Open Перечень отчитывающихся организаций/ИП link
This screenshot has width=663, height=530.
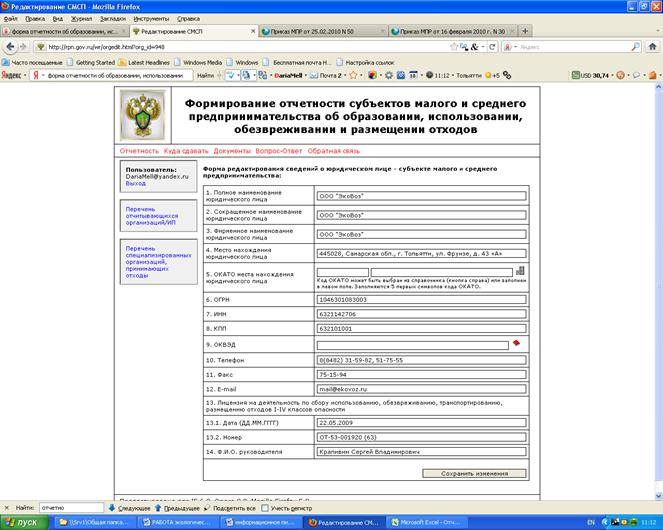151,216
